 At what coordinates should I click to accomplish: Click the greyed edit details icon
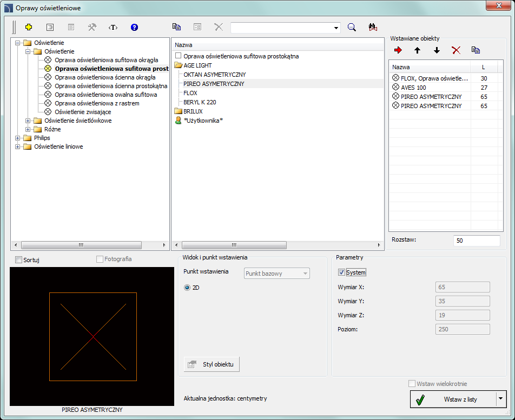point(197,27)
